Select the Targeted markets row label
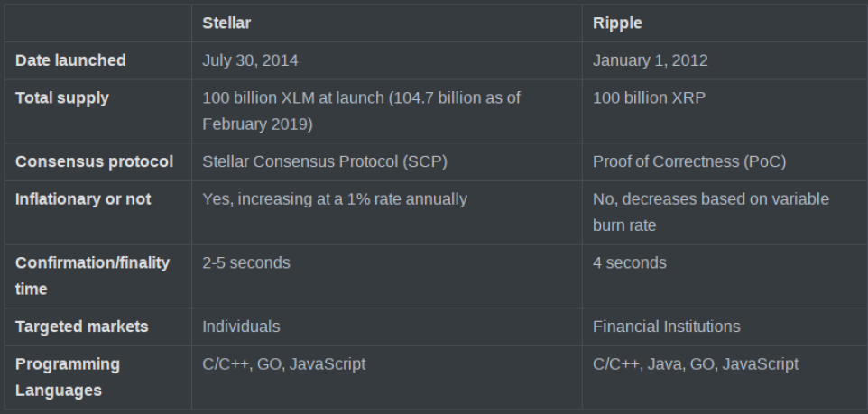Image resolution: width=868 pixels, height=414 pixels. pos(82,327)
